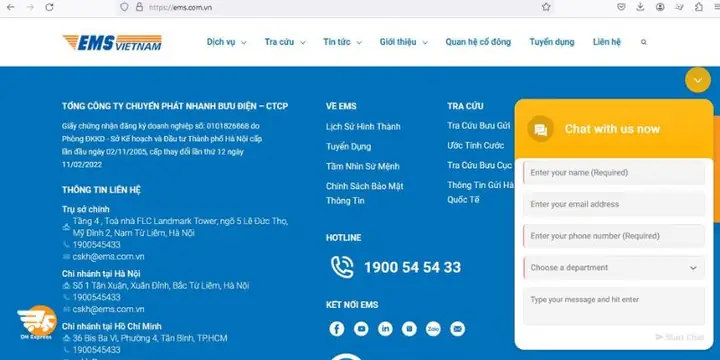Open the site security padlock icon
This screenshot has height=360, width=720.
tap(139, 7)
